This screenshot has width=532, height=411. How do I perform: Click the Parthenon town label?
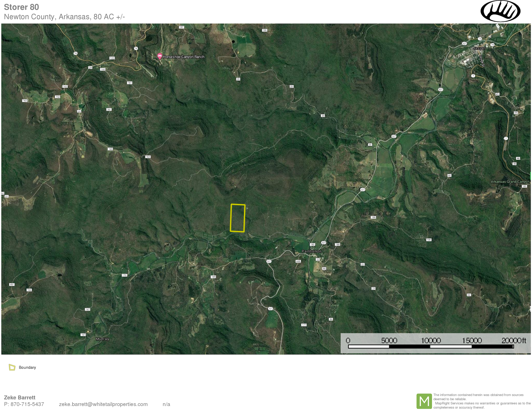click(311, 251)
